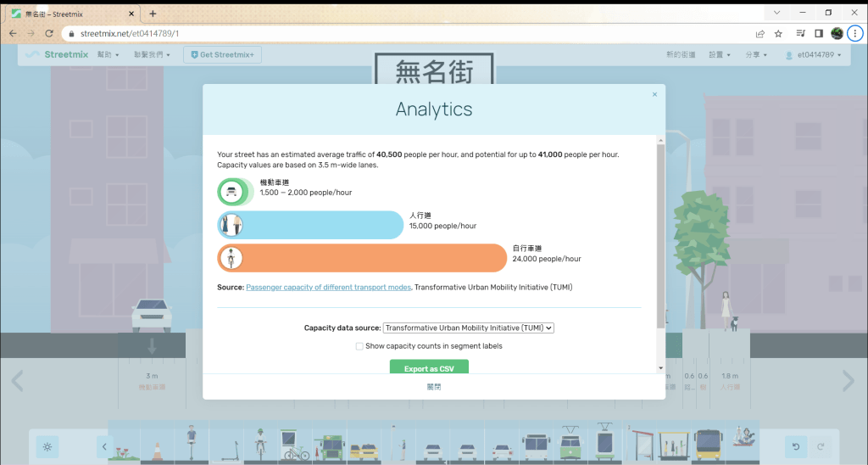Image resolution: width=868 pixels, height=465 pixels.
Task: Click the Analytics dialog scrollbar up arrow
Action: click(x=660, y=140)
